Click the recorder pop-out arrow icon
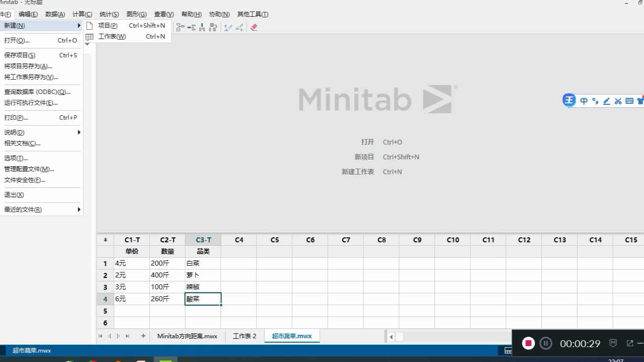 point(630,343)
